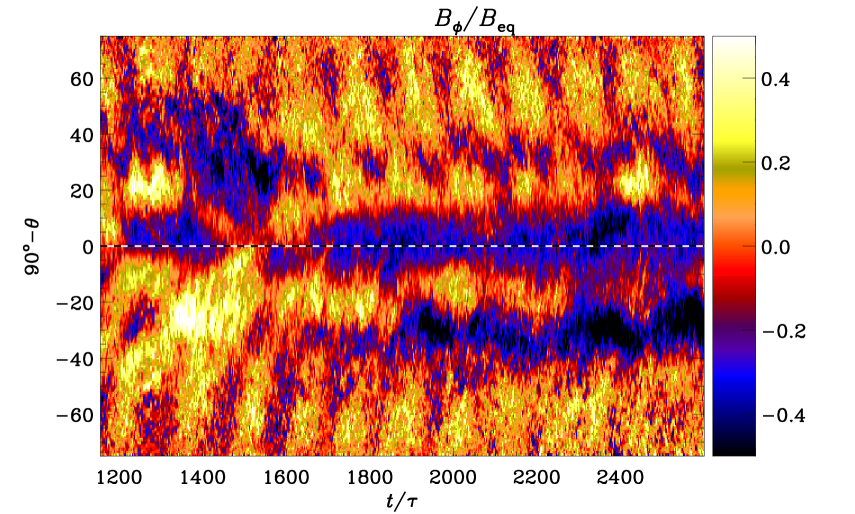This screenshot has width=855, height=514.
Task: Click colorbar label 0.0
Action: click(x=775, y=247)
